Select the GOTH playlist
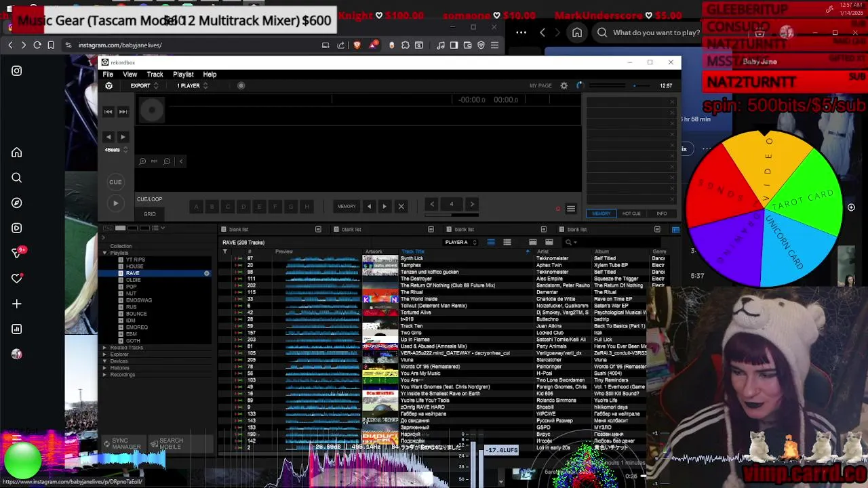868x488 pixels. pos(133,341)
